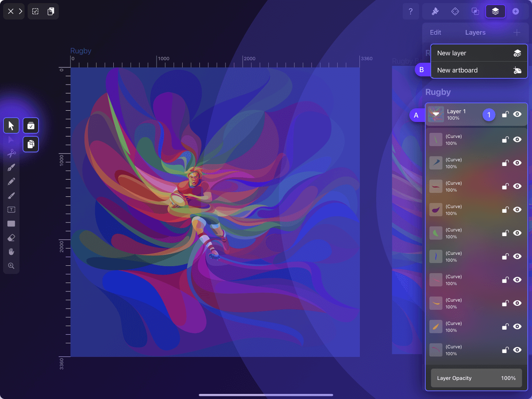Screen dimensions: 532x399
Task: Toggle the Layers studio stack icon
Action: point(495,11)
